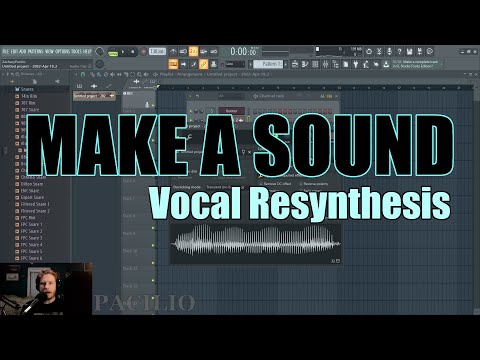
Task: Open the Piano roll view icon
Action: coord(305,64)
